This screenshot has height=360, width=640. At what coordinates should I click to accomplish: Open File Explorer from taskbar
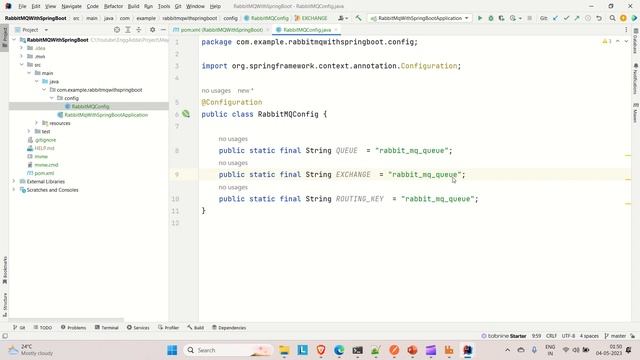[284, 350]
